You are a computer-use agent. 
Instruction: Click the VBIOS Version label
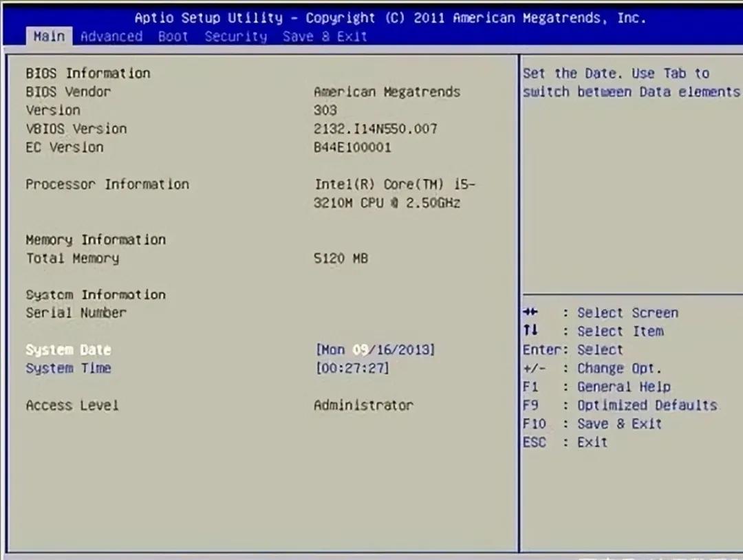click(76, 129)
